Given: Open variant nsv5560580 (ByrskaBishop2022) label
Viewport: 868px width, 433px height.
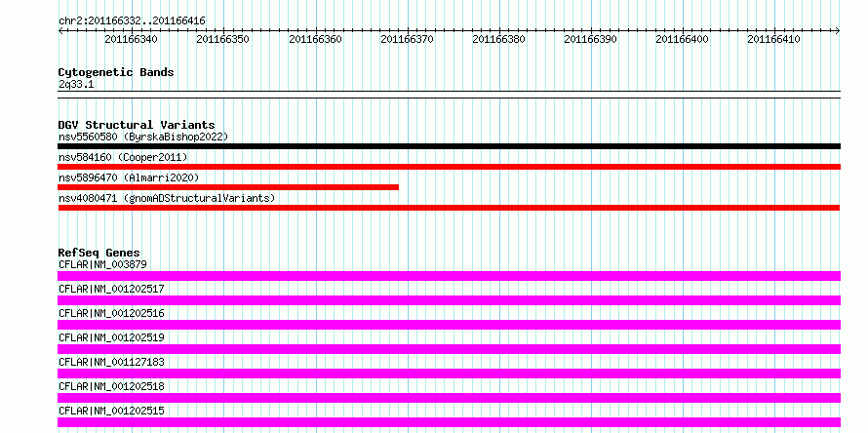Looking at the screenshot, I should pyautogui.click(x=142, y=137).
